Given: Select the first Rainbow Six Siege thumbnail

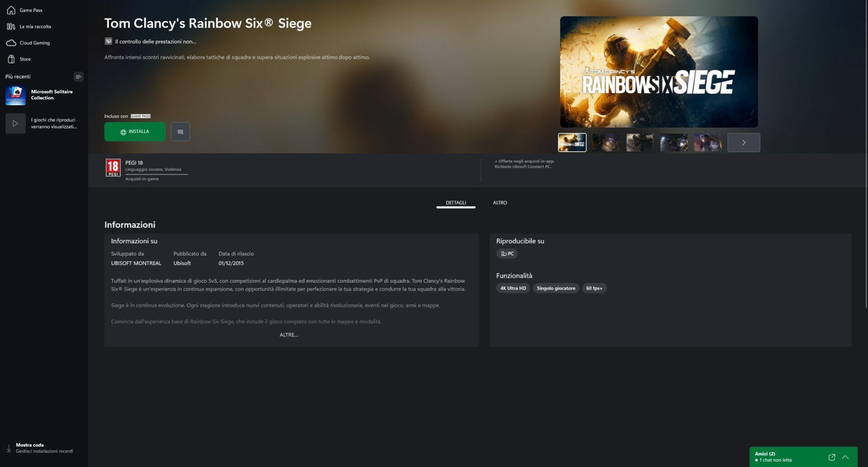Looking at the screenshot, I should pos(572,143).
